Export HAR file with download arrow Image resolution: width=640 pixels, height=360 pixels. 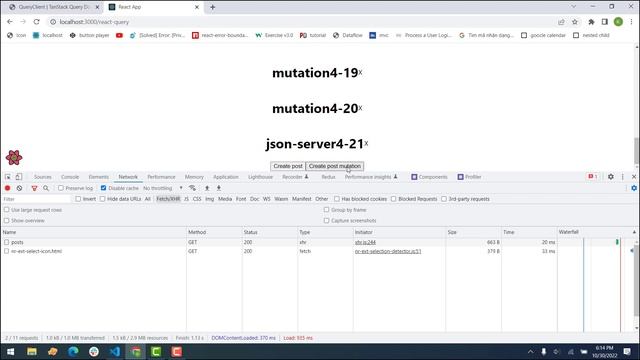click(219, 188)
